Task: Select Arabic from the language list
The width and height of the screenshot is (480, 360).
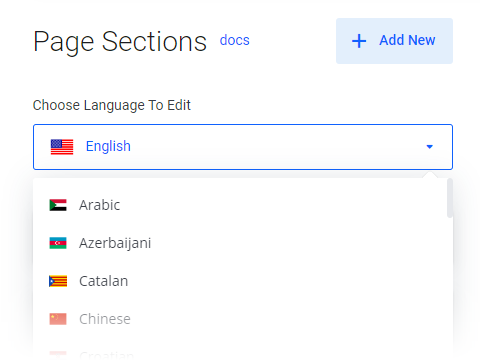Action: click(x=243, y=205)
